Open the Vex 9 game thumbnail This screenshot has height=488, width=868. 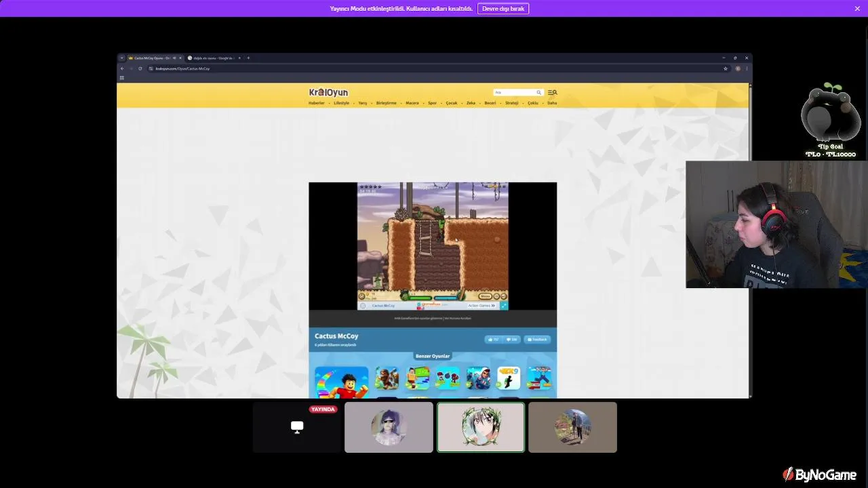tap(509, 378)
